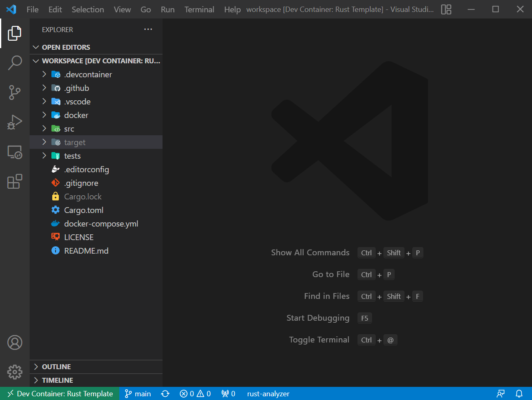Click the README.md info file icon

pos(56,251)
